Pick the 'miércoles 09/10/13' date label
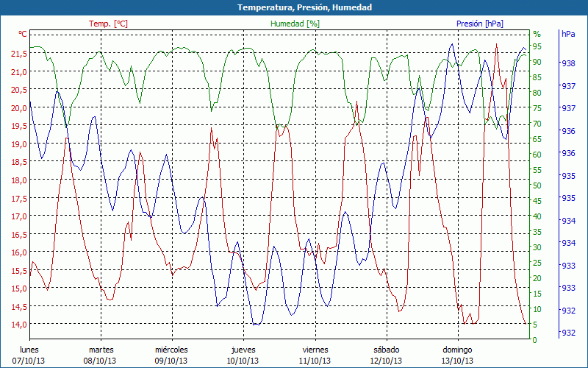 tap(171, 355)
